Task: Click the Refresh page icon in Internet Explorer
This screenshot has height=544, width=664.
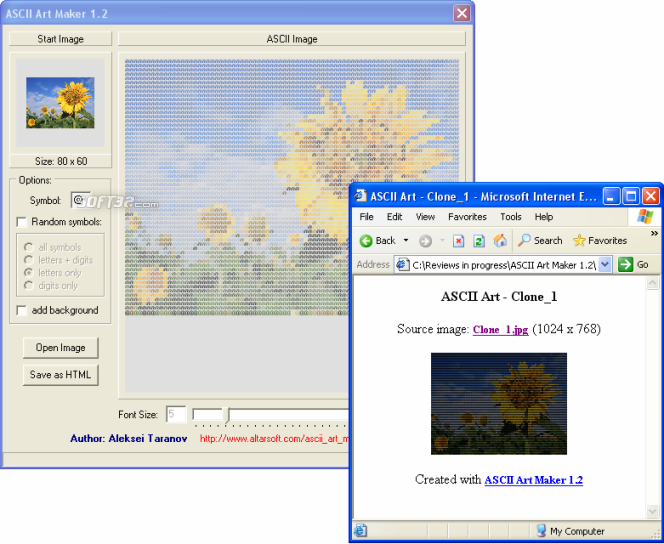Action: click(x=479, y=241)
